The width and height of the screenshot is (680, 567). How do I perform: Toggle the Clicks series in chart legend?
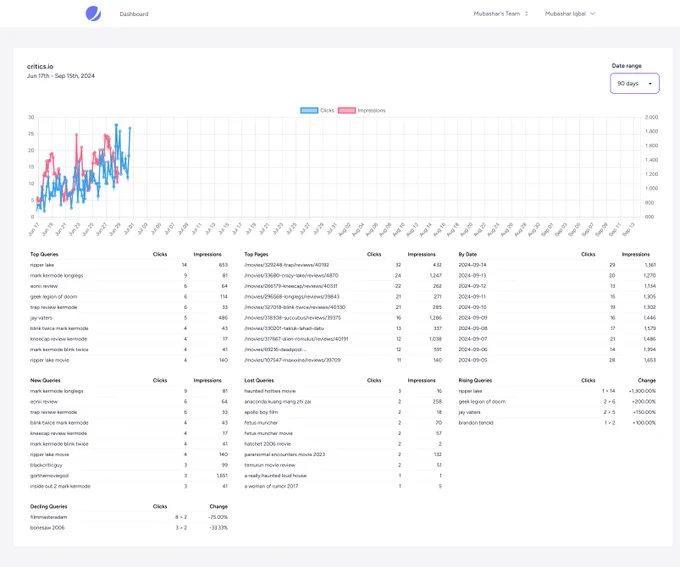point(317,110)
